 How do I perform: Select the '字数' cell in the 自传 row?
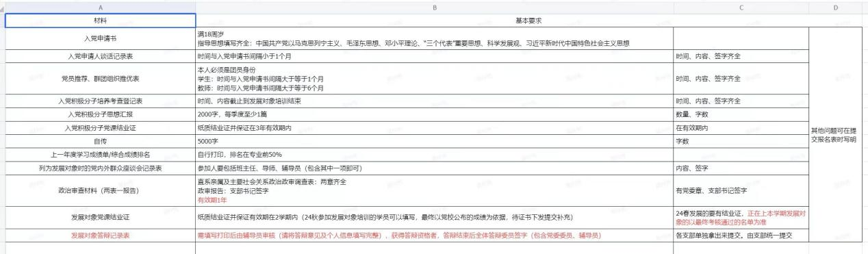(741, 142)
